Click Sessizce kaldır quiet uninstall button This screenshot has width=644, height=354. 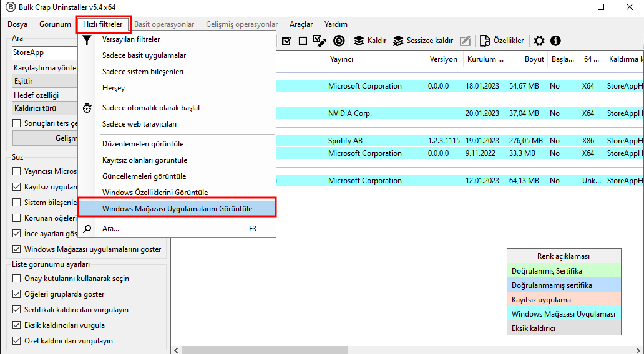[x=423, y=41]
